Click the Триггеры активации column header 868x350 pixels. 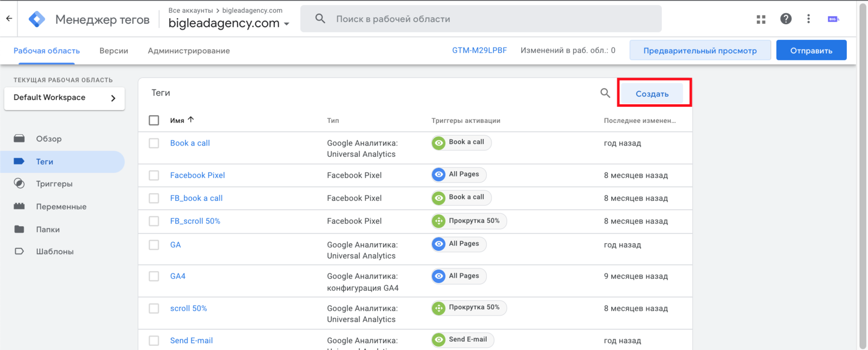coord(466,120)
